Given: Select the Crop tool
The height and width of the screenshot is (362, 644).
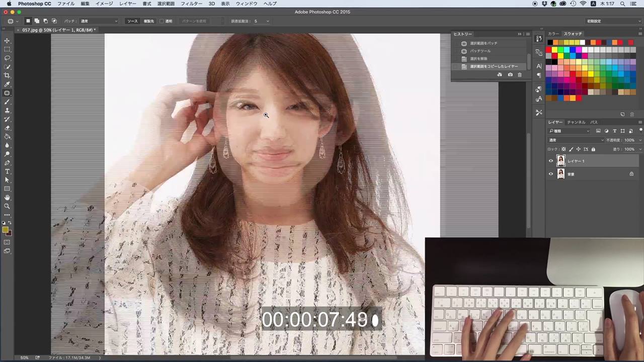Looking at the screenshot, I should coord(7,75).
